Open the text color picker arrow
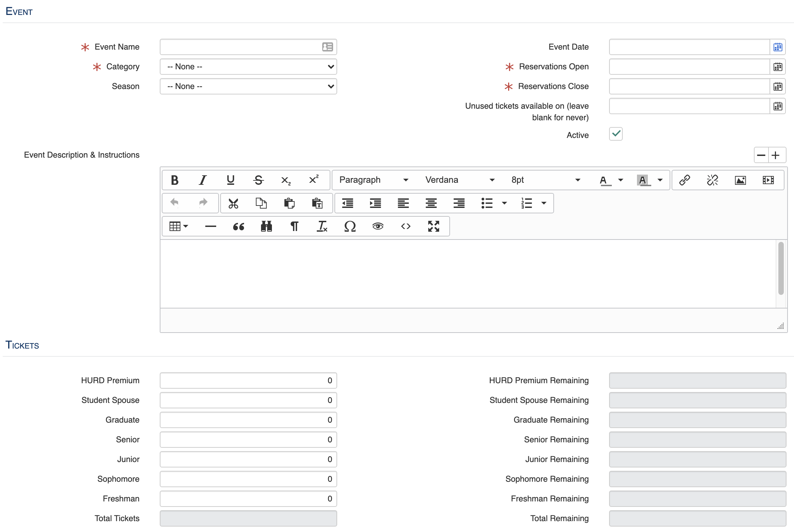This screenshot has height=532, width=794. click(621, 180)
